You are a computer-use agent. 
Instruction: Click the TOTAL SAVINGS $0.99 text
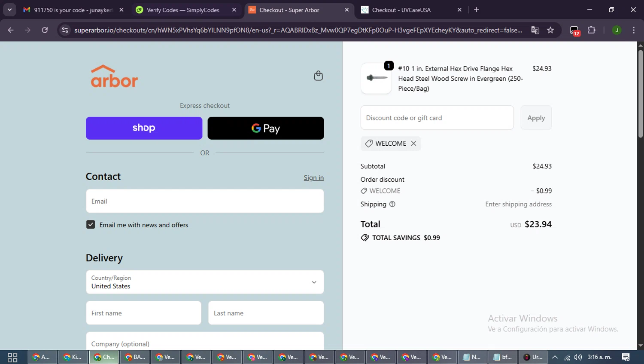[406, 238]
